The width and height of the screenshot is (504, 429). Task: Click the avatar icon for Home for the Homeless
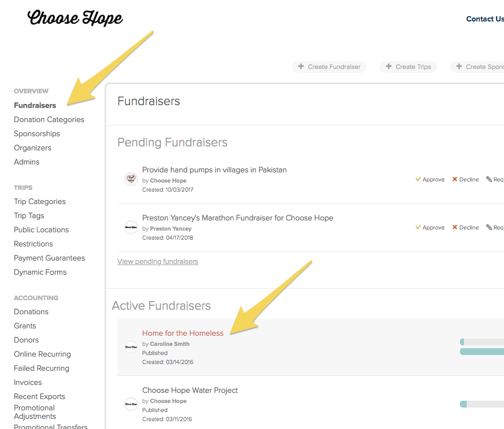131,346
